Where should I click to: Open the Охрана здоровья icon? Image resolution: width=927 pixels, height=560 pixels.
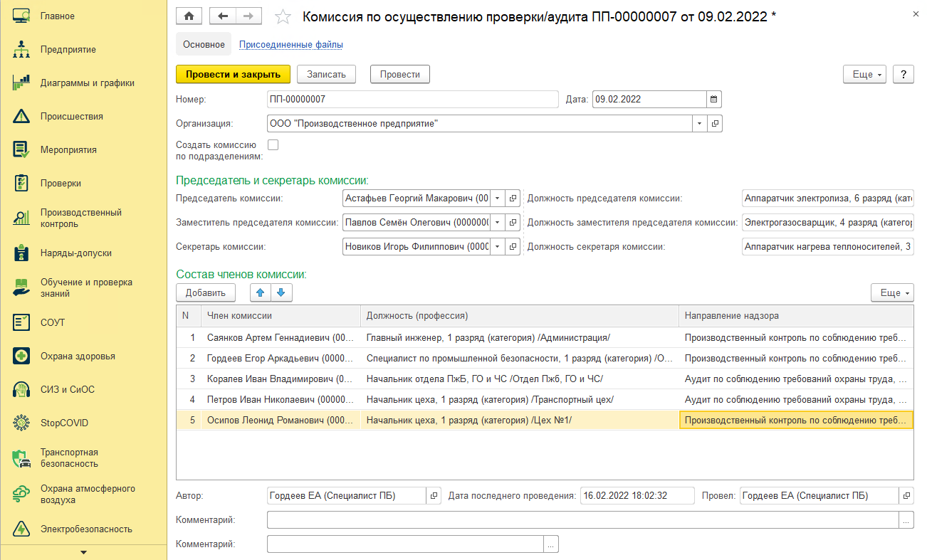[21, 356]
